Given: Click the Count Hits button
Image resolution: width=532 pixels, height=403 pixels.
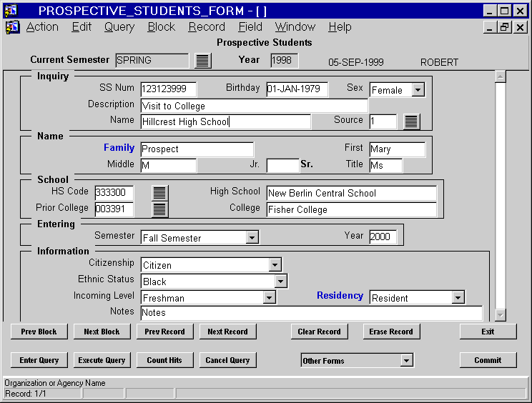Looking at the screenshot, I should point(165,360).
